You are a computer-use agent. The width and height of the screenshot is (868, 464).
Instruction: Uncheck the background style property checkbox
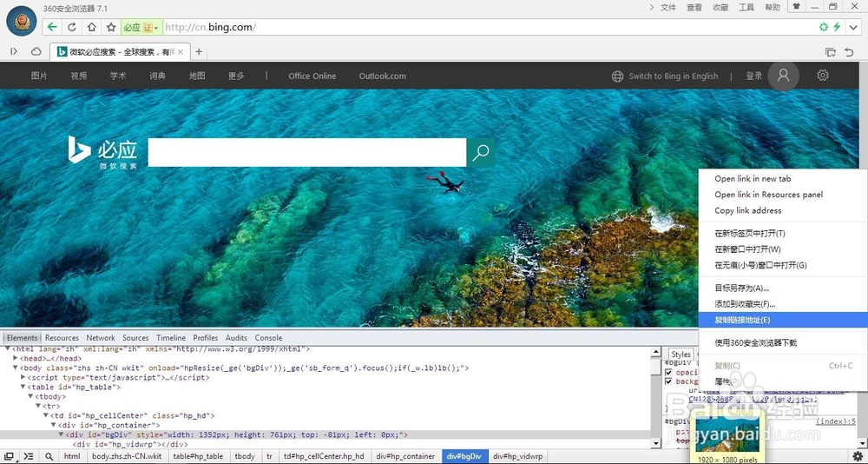point(668,381)
